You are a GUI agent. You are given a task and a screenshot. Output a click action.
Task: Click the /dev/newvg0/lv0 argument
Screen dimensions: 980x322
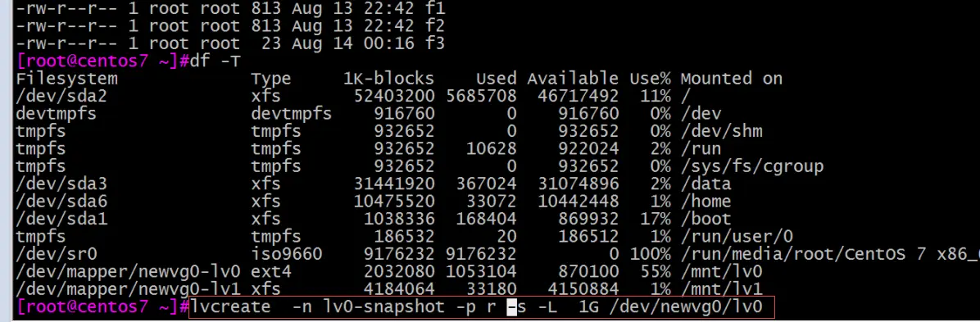click(x=686, y=307)
